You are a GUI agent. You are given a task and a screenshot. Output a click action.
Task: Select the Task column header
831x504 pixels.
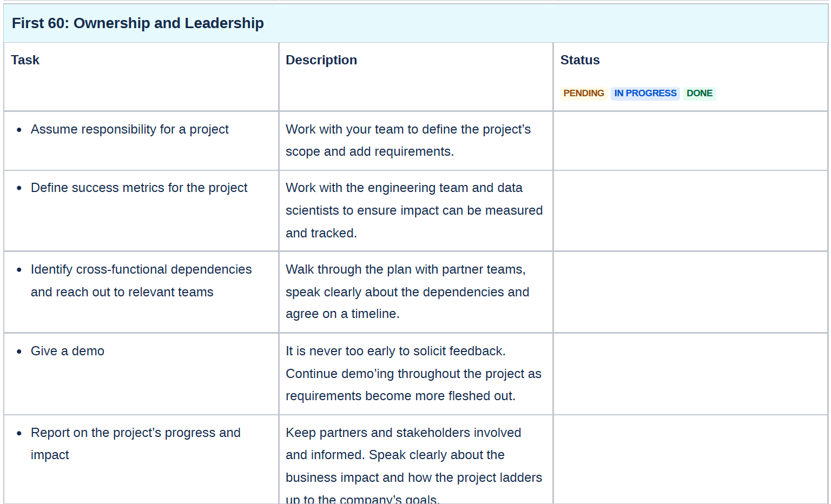(x=25, y=60)
